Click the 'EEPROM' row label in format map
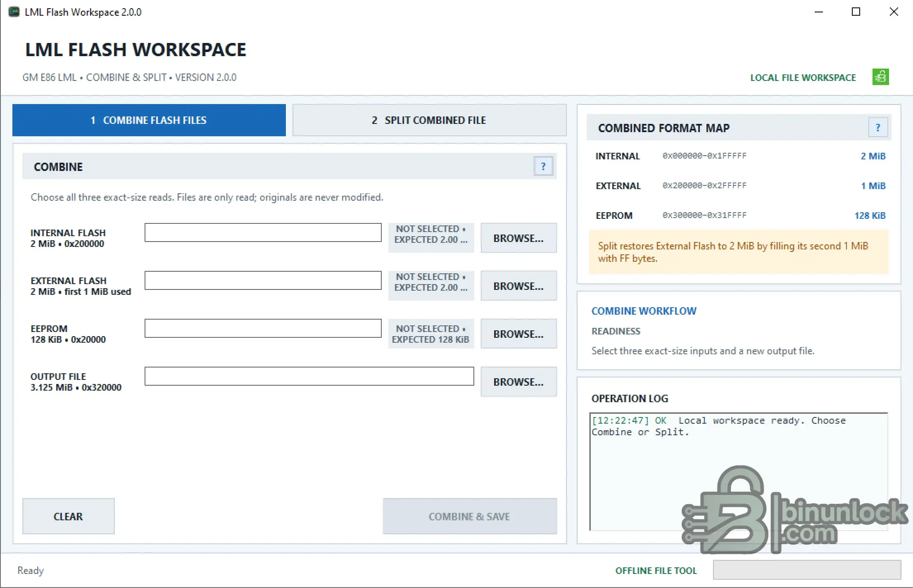The height and width of the screenshot is (588, 913). [x=614, y=216]
